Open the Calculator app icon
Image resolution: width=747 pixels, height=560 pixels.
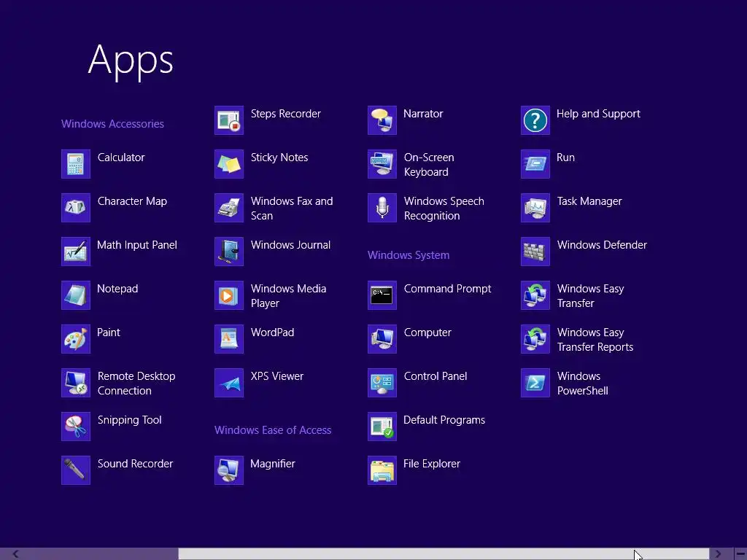76,164
